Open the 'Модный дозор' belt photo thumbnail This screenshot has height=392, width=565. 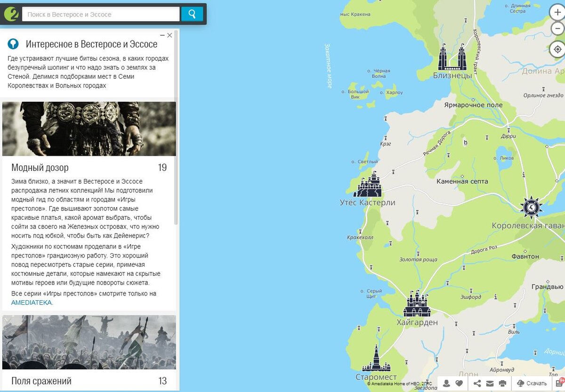point(89,128)
